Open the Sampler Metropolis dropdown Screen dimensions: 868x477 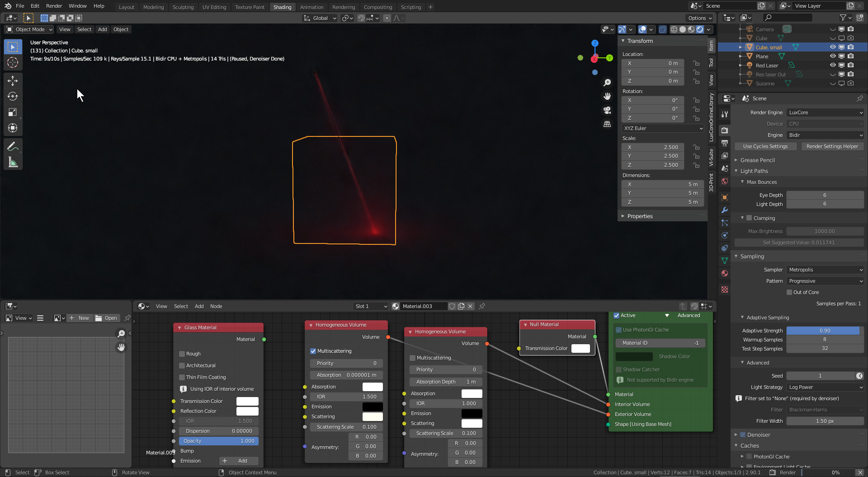click(x=825, y=270)
